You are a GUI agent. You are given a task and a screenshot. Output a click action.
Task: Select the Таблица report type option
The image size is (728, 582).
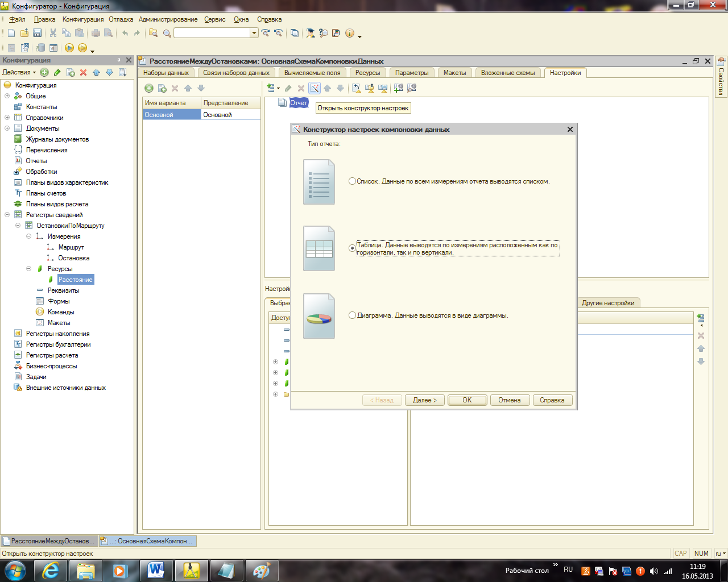click(x=352, y=248)
